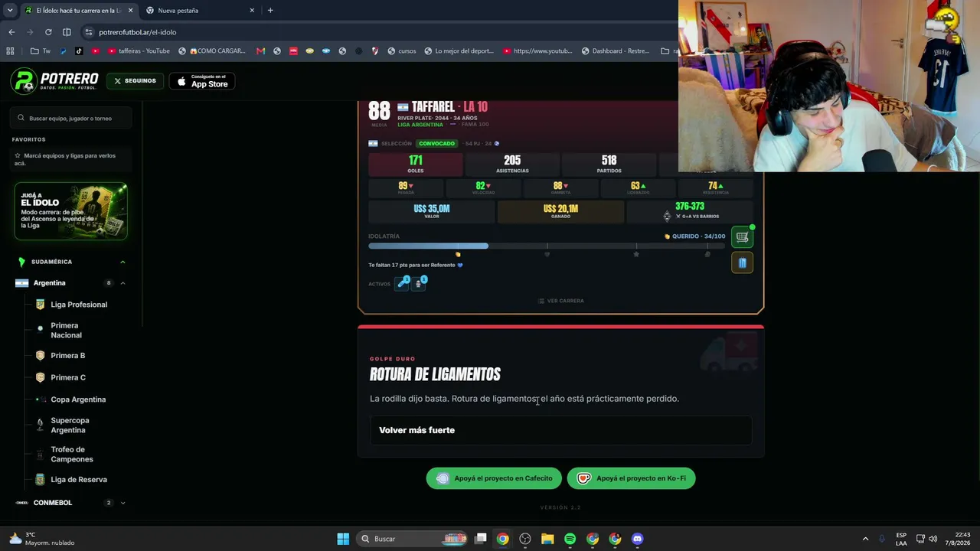Click the 518 Partidos stat box
The width and height of the screenshot is (980, 551).
coord(609,164)
